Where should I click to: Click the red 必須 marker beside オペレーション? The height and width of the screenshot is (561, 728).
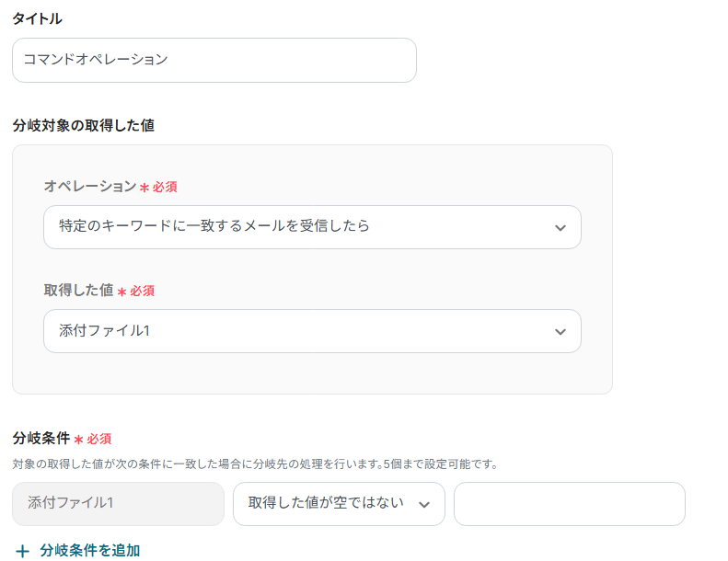[x=165, y=187]
